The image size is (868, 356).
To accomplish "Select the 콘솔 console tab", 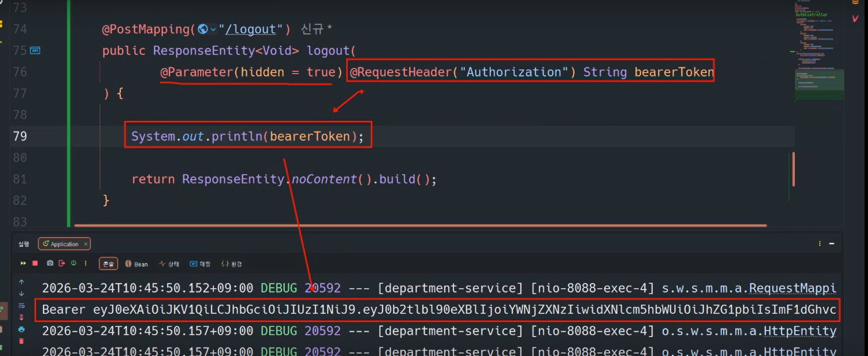I will [x=108, y=264].
